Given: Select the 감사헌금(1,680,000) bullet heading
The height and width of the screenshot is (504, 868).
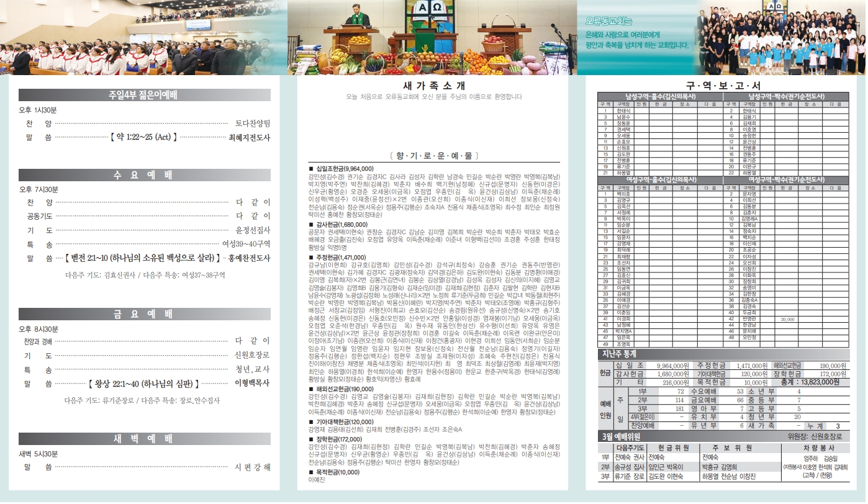Looking at the screenshot, I should pyautogui.click(x=342, y=225).
